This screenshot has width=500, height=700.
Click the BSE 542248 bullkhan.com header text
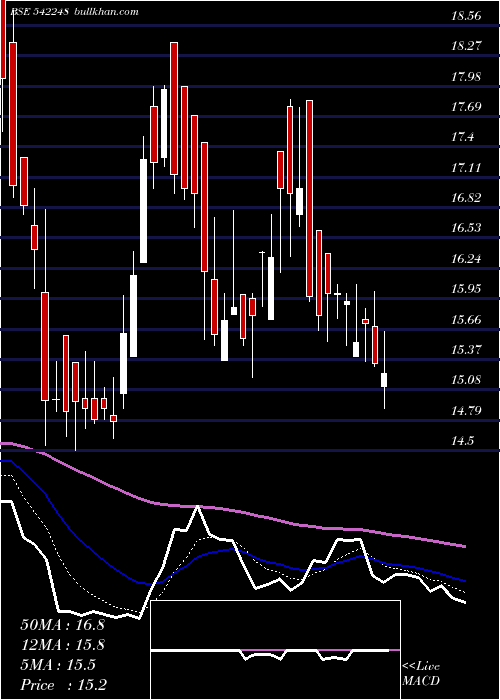point(74,12)
